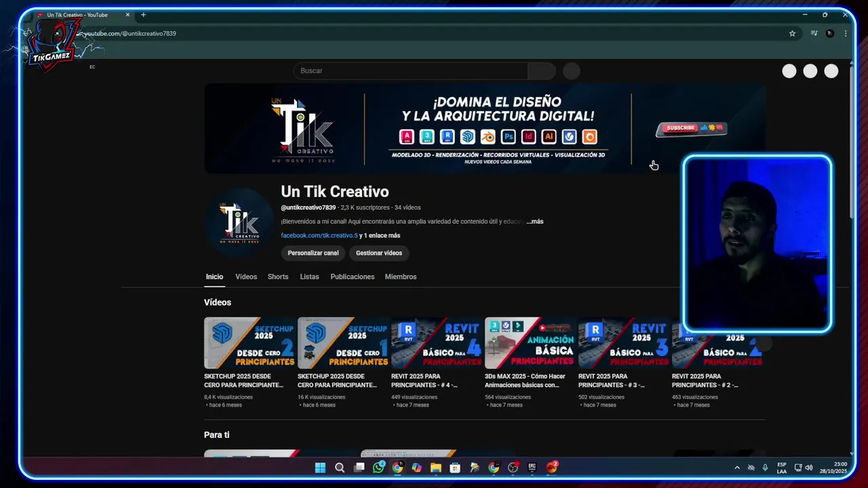Click the Vídeos section heading
The height and width of the screenshot is (488, 868).
218,302
